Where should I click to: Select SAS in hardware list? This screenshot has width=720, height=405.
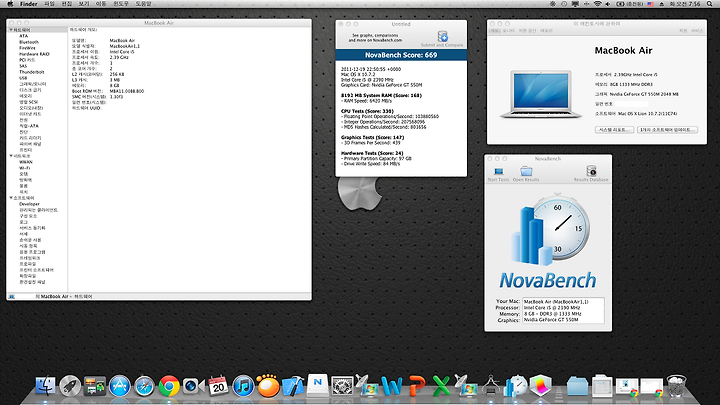click(23, 66)
